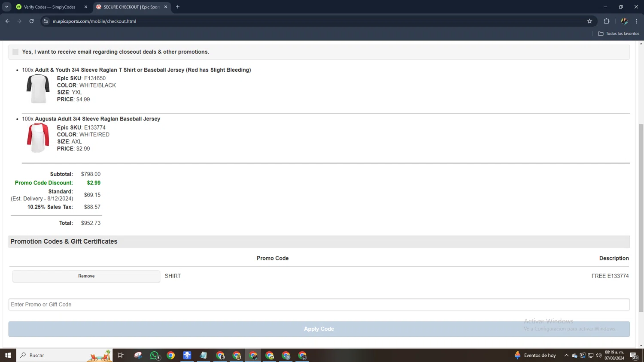Open Task View from the taskbar
Screen dimensions: 644x362
tap(121, 355)
